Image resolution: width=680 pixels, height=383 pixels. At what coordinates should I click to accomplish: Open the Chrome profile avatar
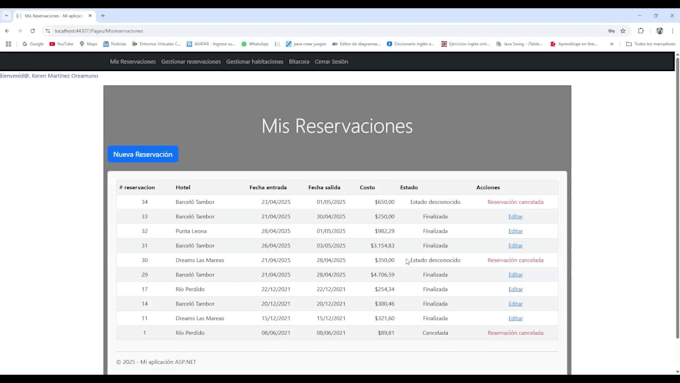coord(660,31)
